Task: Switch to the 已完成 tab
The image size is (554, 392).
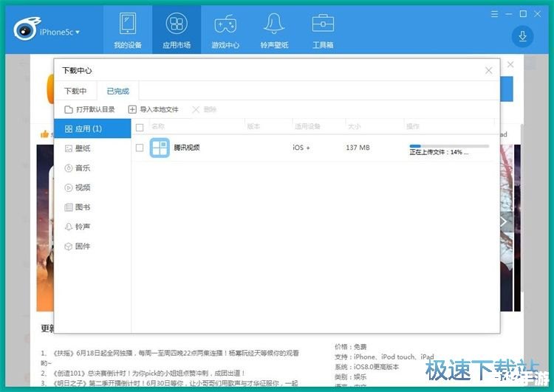Action: (x=118, y=91)
